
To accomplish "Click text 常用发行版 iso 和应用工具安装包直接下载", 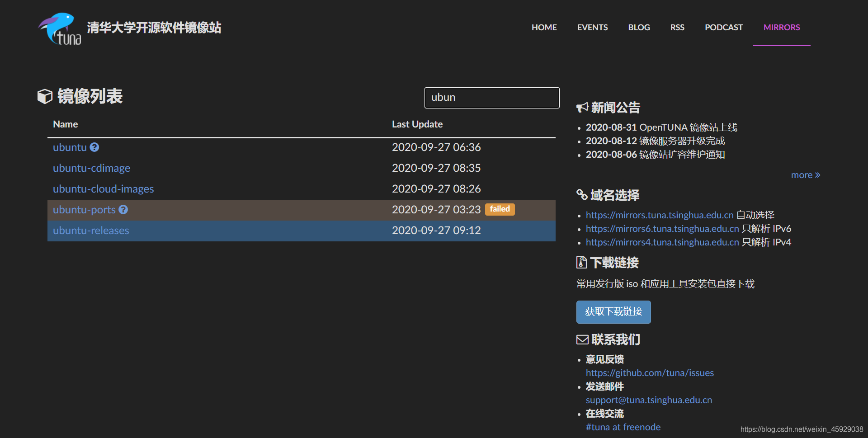I will 665,284.
